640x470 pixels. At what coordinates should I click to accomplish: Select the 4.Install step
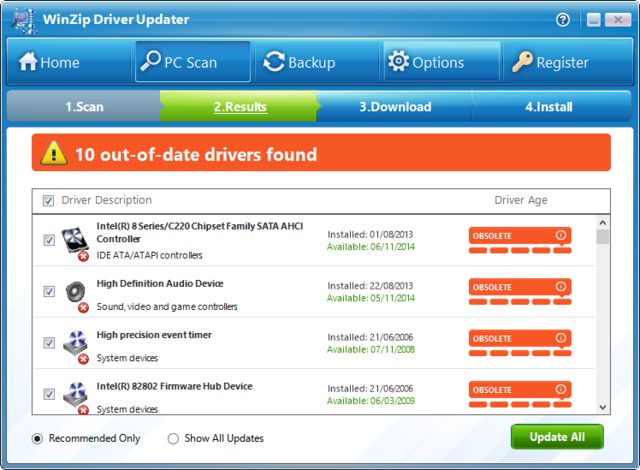(x=549, y=106)
